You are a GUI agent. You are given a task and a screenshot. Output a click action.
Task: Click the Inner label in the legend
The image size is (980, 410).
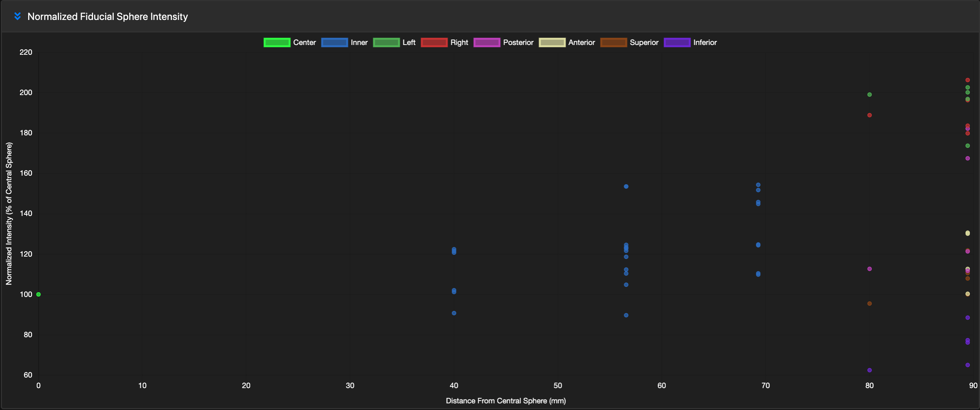[359, 42]
